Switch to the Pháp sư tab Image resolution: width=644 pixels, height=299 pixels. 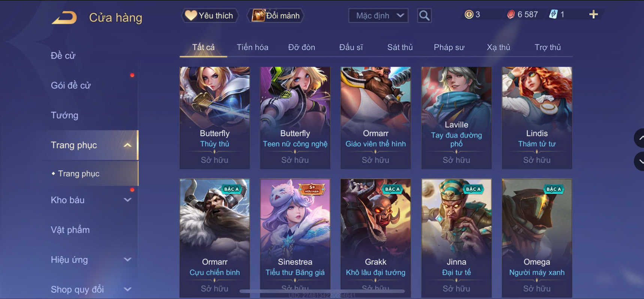pos(449,47)
